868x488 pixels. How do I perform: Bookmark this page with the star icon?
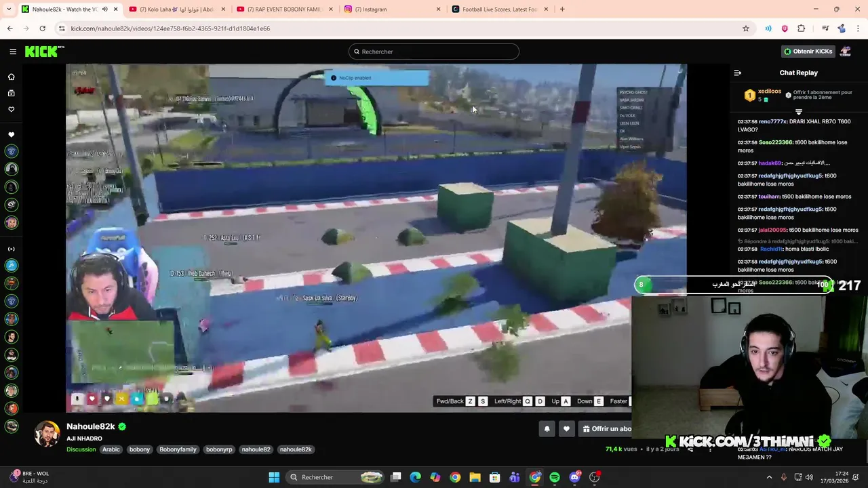coord(745,28)
